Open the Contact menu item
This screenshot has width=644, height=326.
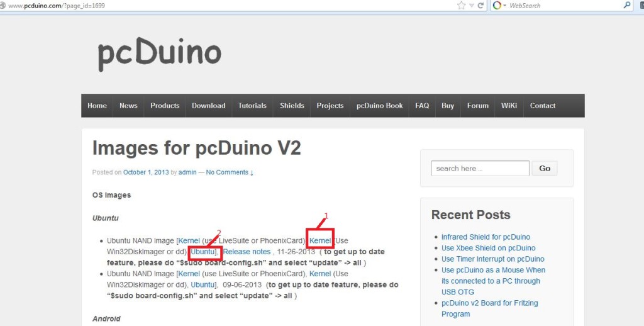pos(543,106)
